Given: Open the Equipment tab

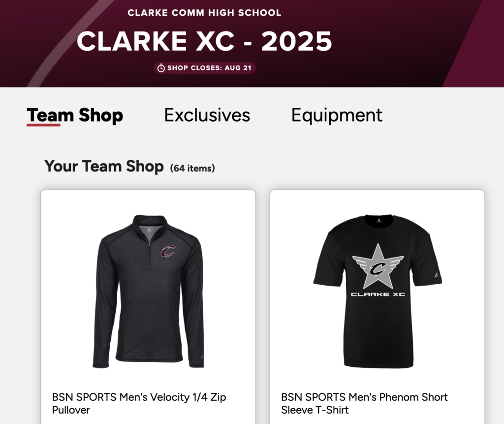Looking at the screenshot, I should pos(337,115).
